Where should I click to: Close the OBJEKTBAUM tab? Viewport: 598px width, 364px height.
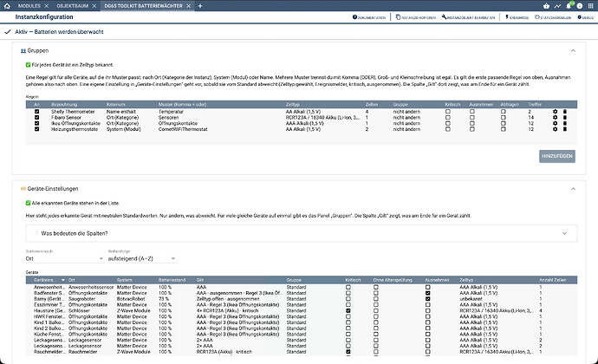click(x=94, y=6)
